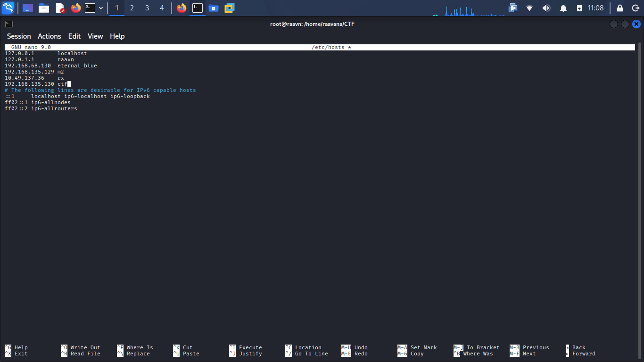644x362 pixels.
Task: Click the Exit shortcut label
Action: click(21, 354)
